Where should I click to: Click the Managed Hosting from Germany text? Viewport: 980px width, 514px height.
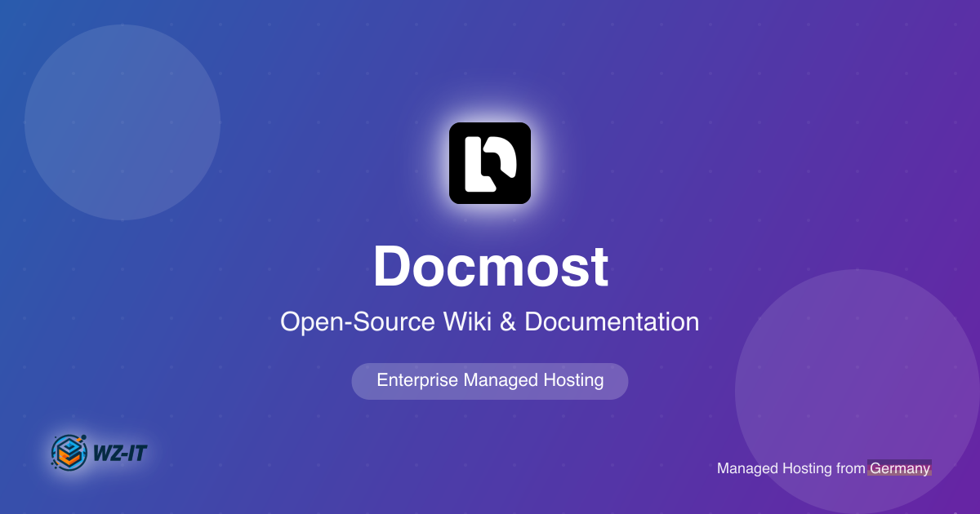pyautogui.click(x=824, y=468)
